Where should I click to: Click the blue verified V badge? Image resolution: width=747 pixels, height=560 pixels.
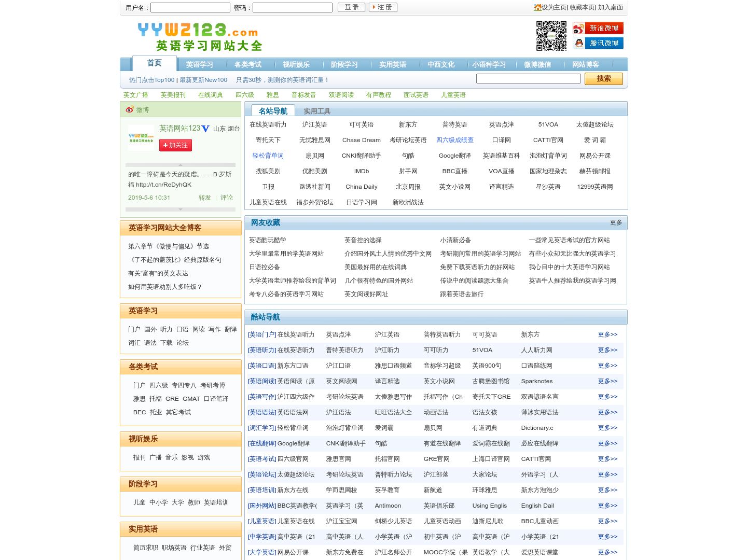(205, 129)
